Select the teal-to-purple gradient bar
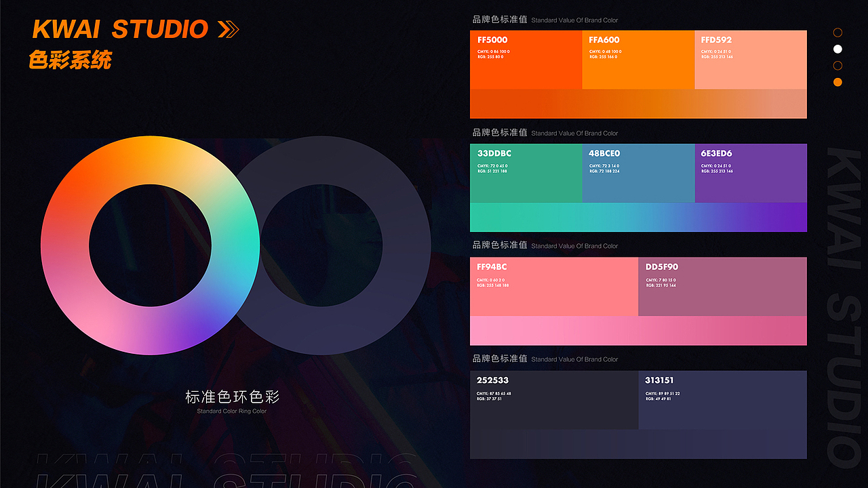This screenshot has height=488, width=868. click(638, 217)
